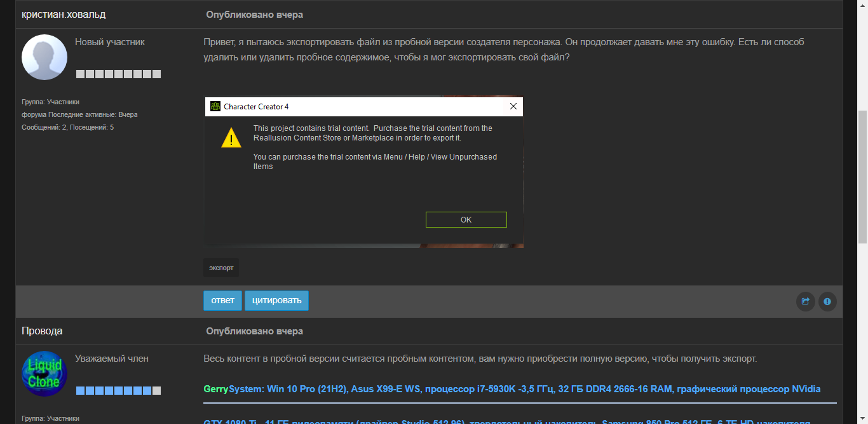The image size is (868, 424).
Task: Click the 'ответ' reply button
Action: [222, 301]
